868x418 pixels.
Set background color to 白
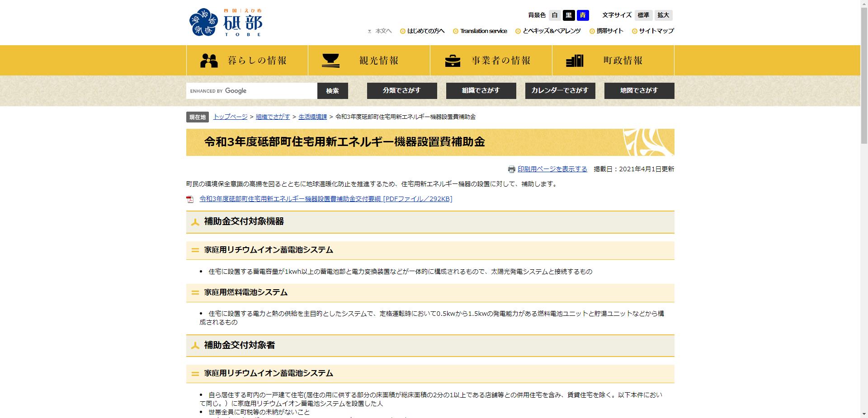tap(554, 15)
